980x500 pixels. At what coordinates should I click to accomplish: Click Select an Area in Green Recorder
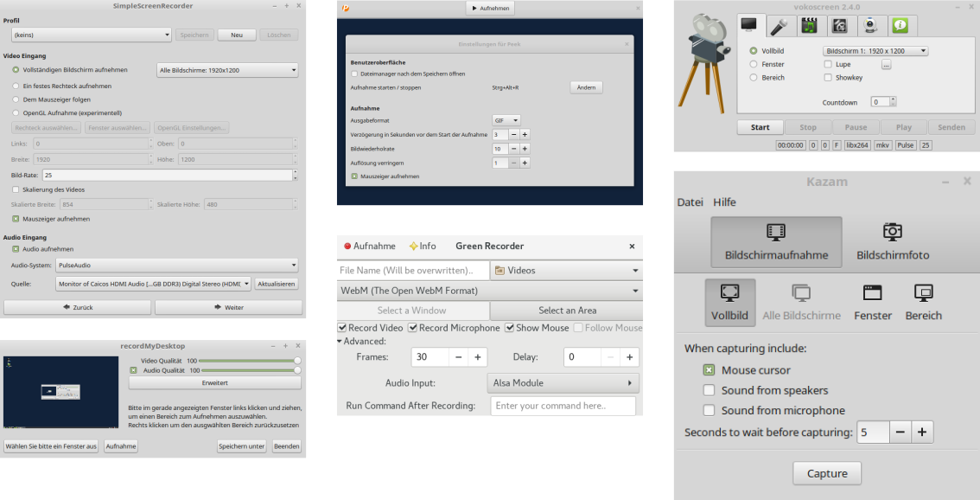[x=567, y=311]
